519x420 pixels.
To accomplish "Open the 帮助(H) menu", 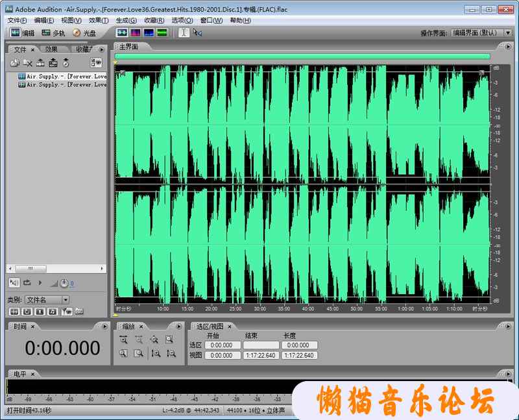I will (240, 21).
